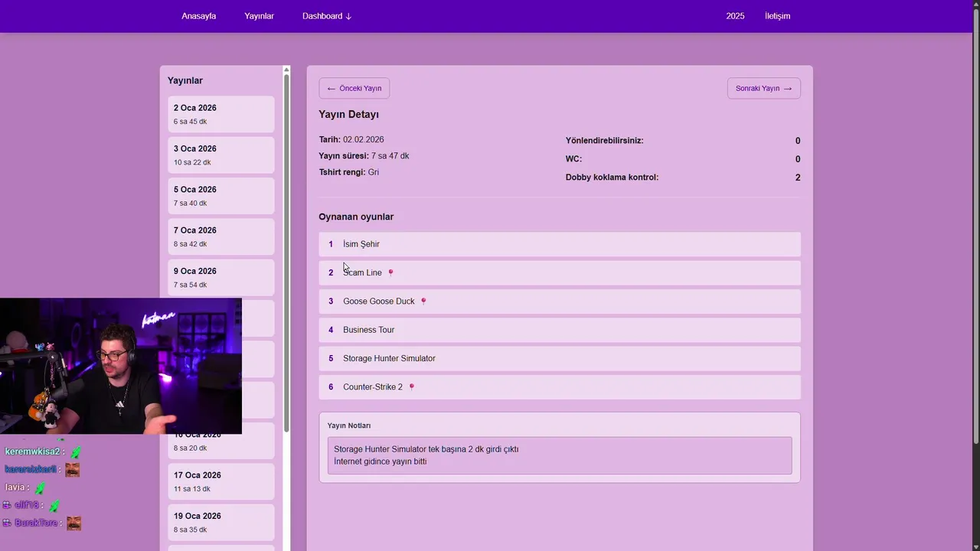The image size is (980, 551).
Task: Open the 7 Oca 2026 stream entry
Action: tap(221, 236)
